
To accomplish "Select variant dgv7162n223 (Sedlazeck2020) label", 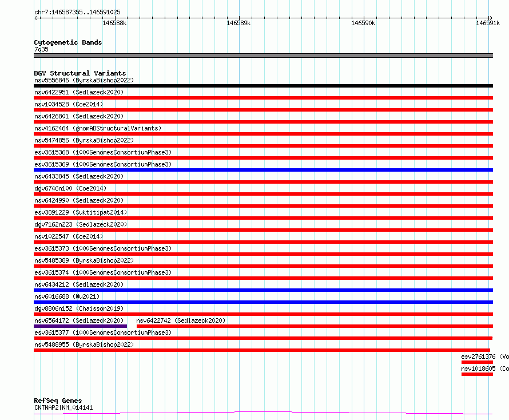I will (x=81, y=224).
